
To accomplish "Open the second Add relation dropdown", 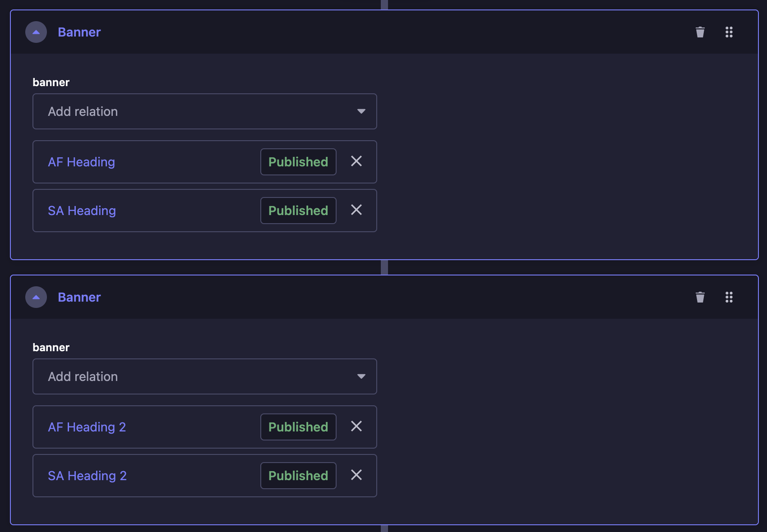I will point(204,376).
